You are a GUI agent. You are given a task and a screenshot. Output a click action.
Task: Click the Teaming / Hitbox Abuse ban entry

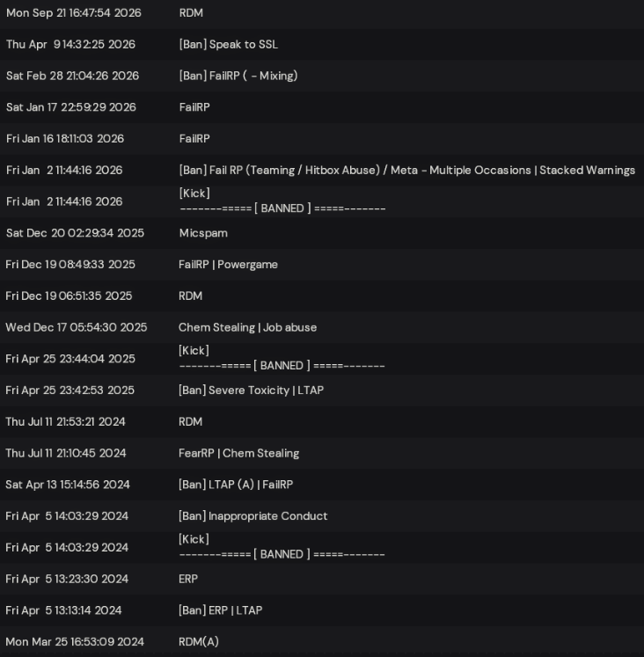pyautogui.click(x=322, y=170)
